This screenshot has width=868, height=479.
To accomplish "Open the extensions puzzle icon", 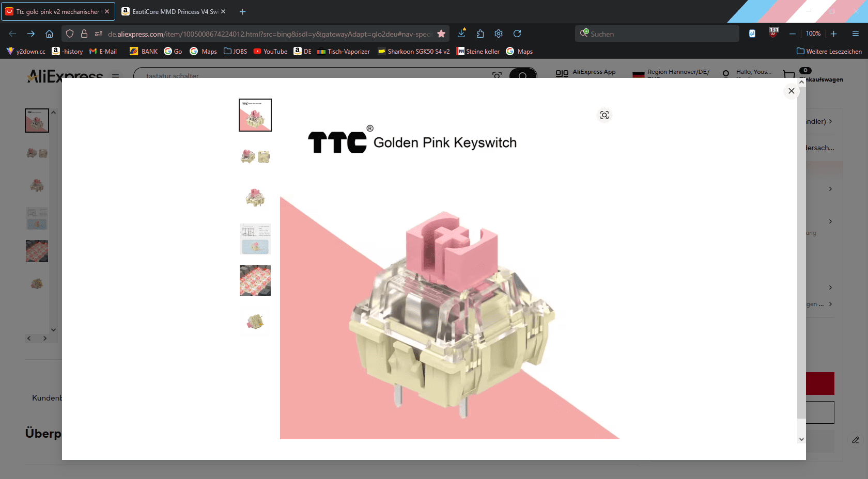I will 480,34.
